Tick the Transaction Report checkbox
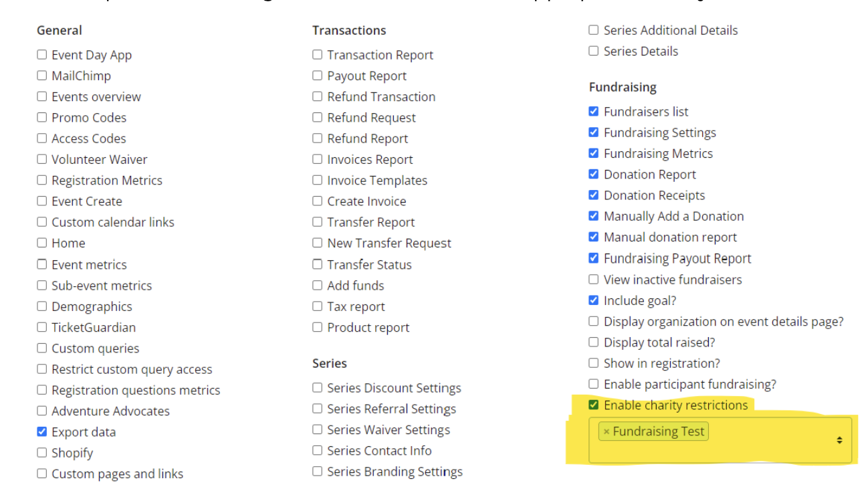868x503 pixels. (318, 55)
